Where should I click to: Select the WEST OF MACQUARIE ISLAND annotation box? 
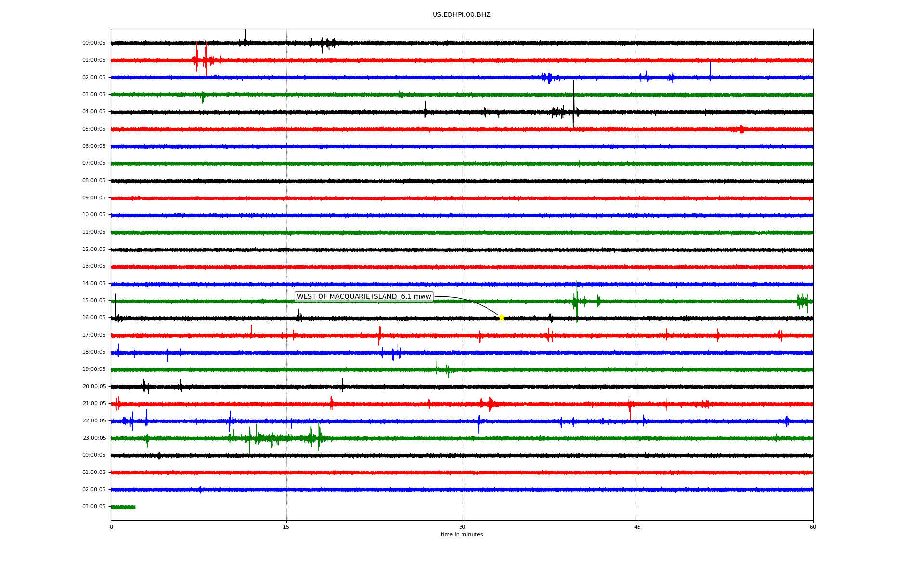coord(364,297)
